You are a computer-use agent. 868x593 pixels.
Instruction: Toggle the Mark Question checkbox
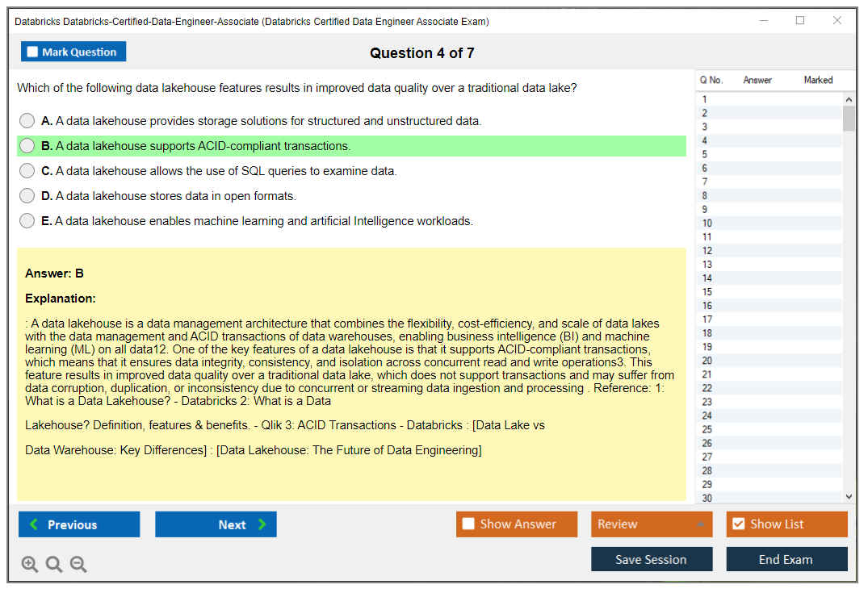32,51
